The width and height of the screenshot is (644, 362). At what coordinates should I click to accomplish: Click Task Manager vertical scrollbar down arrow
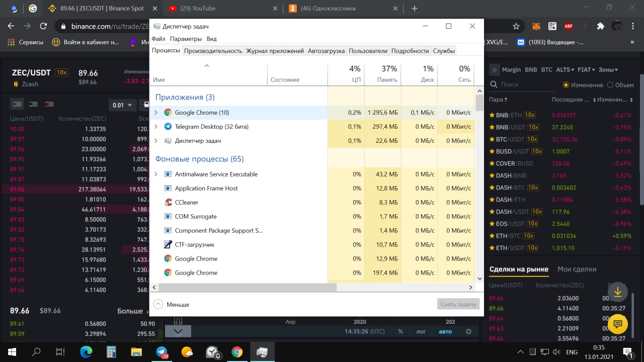pyautogui.click(x=479, y=279)
